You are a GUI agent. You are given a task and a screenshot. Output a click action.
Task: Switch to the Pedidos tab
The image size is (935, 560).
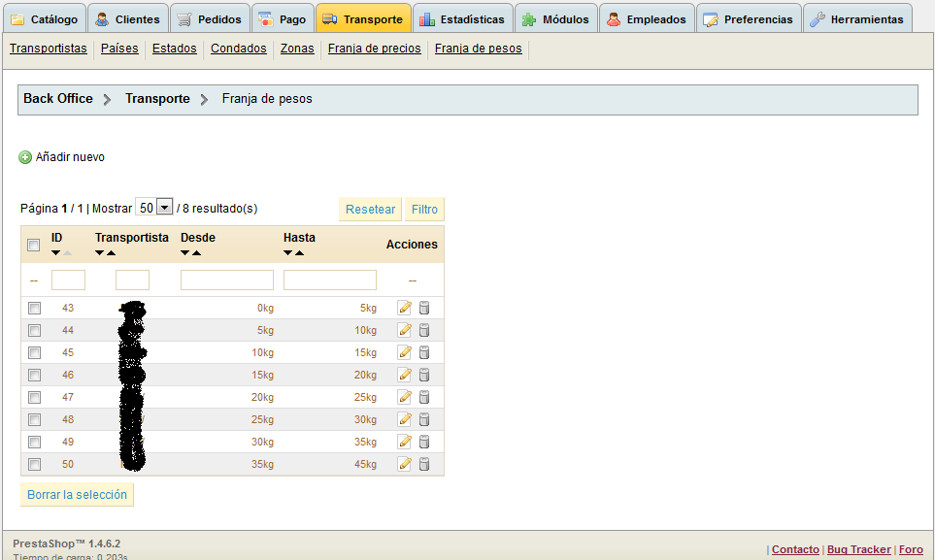210,19
